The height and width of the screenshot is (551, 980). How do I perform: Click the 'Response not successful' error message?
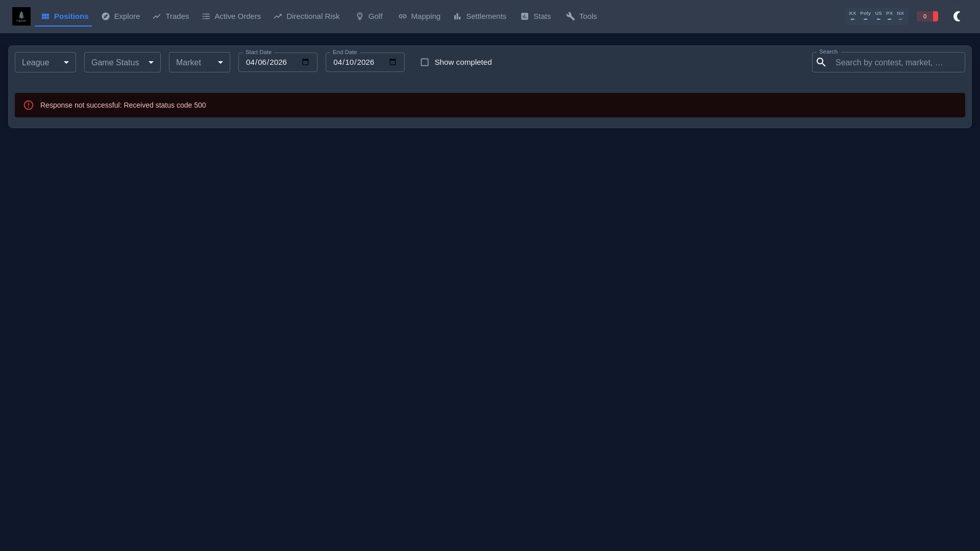pyautogui.click(x=123, y=105)
